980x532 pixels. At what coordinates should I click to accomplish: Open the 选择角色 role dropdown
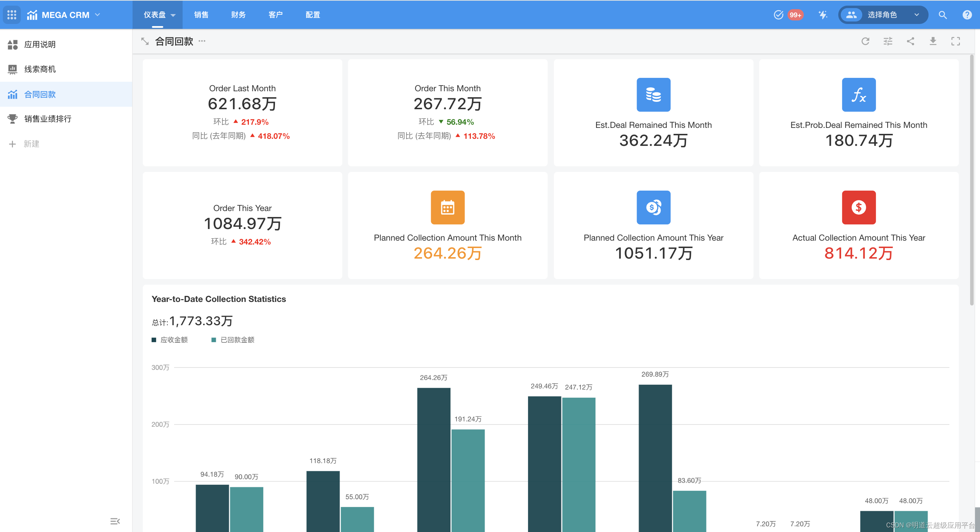pos(883,15)
